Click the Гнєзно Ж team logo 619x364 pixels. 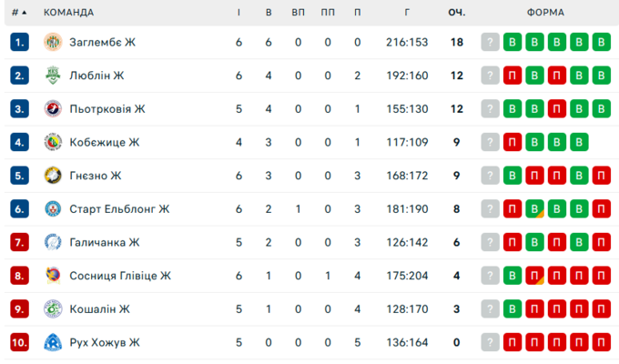[x=52, y=176]
